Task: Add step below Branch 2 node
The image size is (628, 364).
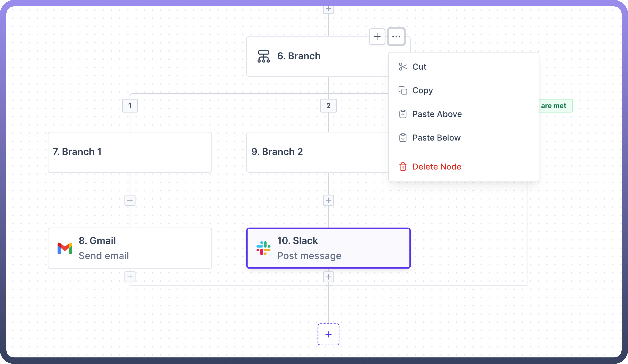Action: coord(328,200)
